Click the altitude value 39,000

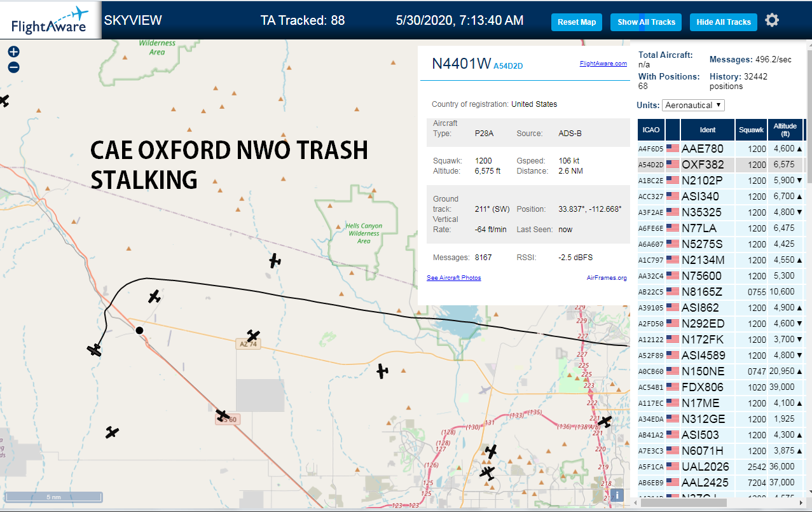782,387
